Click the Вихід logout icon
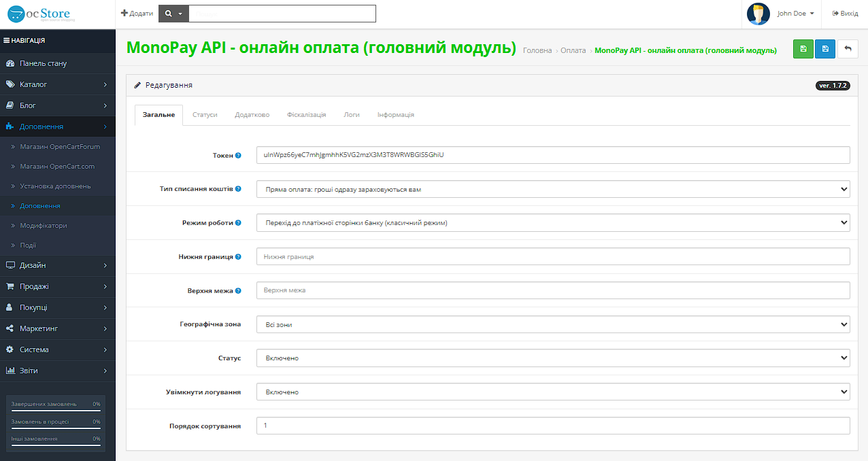This screenshot has height=461, width=868. 835,14
